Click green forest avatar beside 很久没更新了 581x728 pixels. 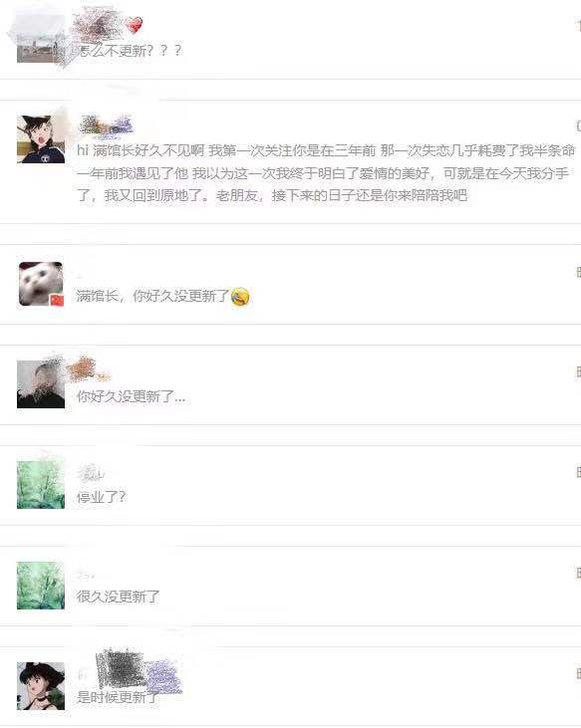click(41, 585)
